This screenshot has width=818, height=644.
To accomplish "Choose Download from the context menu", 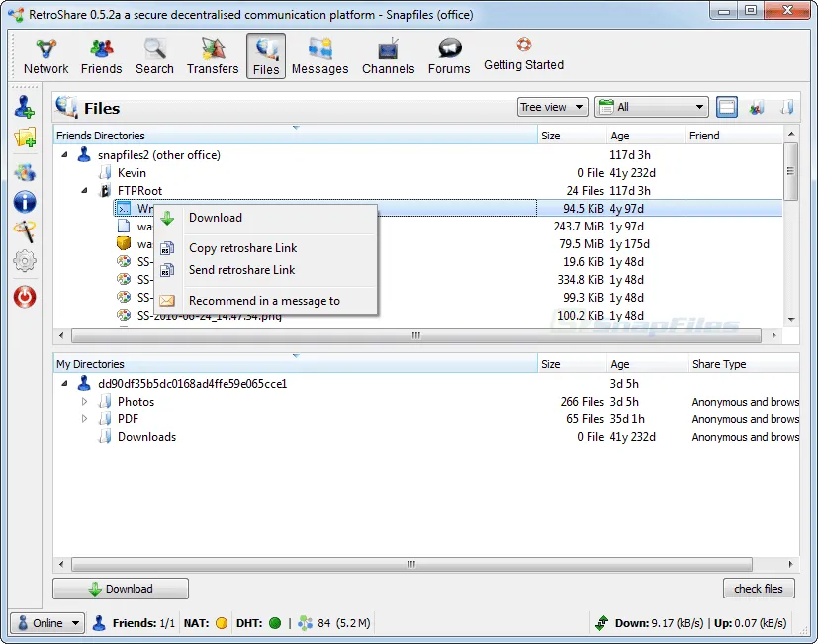I will 266,218.
